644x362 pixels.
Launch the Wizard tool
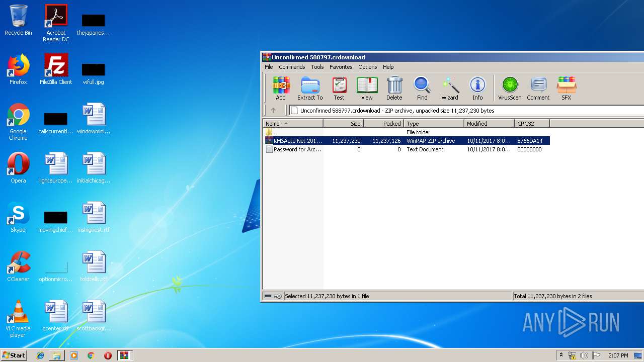coord(450,88)
